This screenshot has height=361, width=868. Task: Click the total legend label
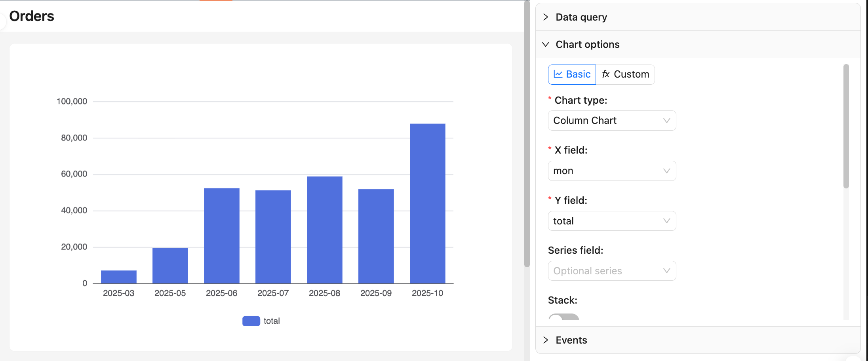tap(272, 321)
